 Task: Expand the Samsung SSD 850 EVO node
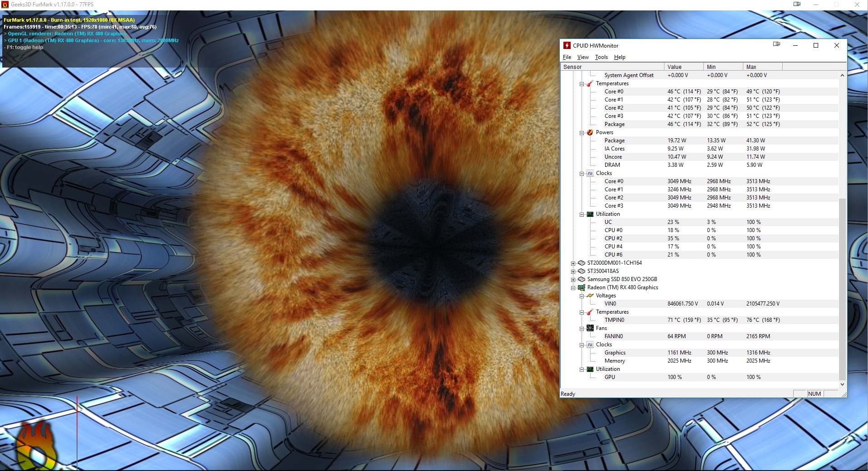point(573,279)
